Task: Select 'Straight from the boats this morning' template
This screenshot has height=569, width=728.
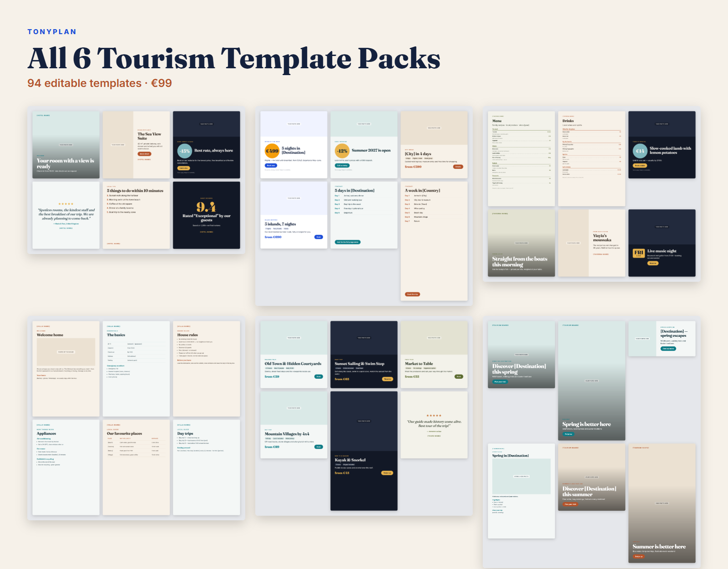Action: click(x=521, y=243)
